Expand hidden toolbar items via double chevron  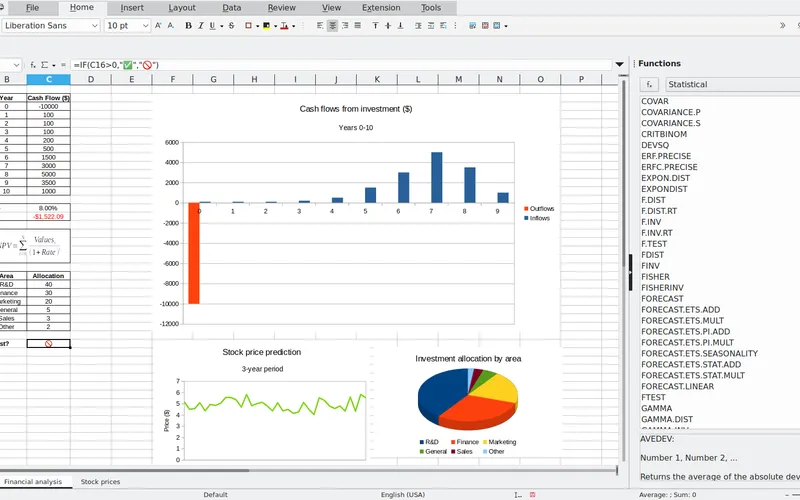click(x=783, y=26)
